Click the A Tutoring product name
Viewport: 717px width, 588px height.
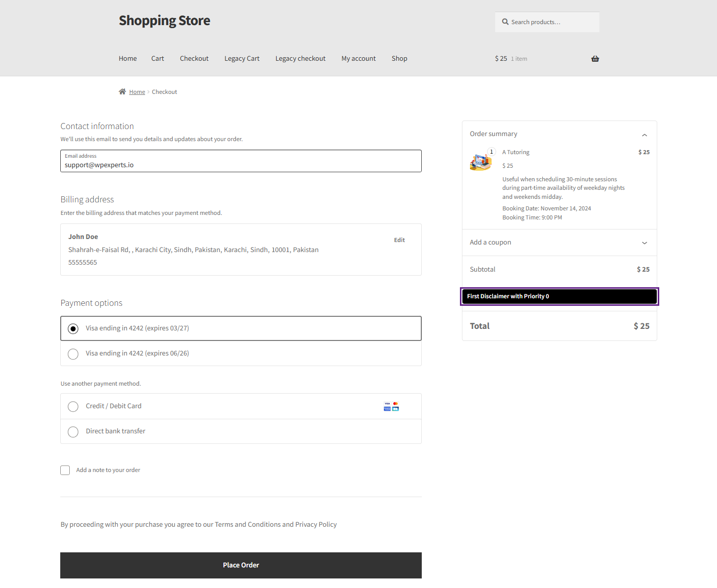(516, 152)
